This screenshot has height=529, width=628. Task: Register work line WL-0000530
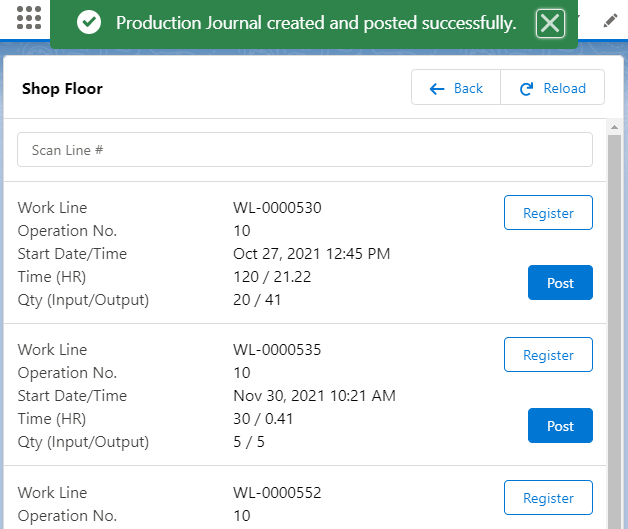coord(548,213)
